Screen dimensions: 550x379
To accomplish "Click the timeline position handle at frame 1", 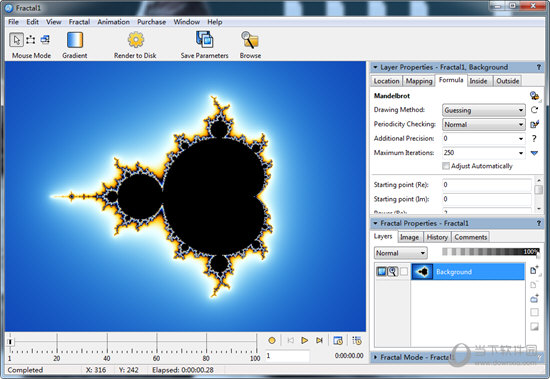I will point(10,341).
